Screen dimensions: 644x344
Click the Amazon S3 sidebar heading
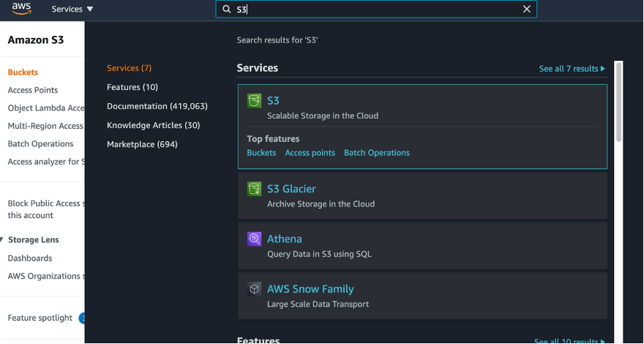click(x=36, y=40)
